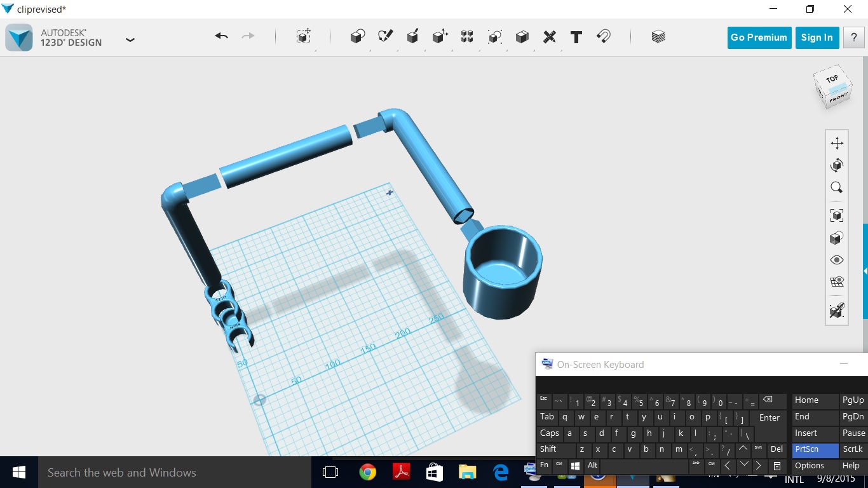Open the display style cube icon
The width and height of the screenshot is (868, 488).
click(837, 238)
